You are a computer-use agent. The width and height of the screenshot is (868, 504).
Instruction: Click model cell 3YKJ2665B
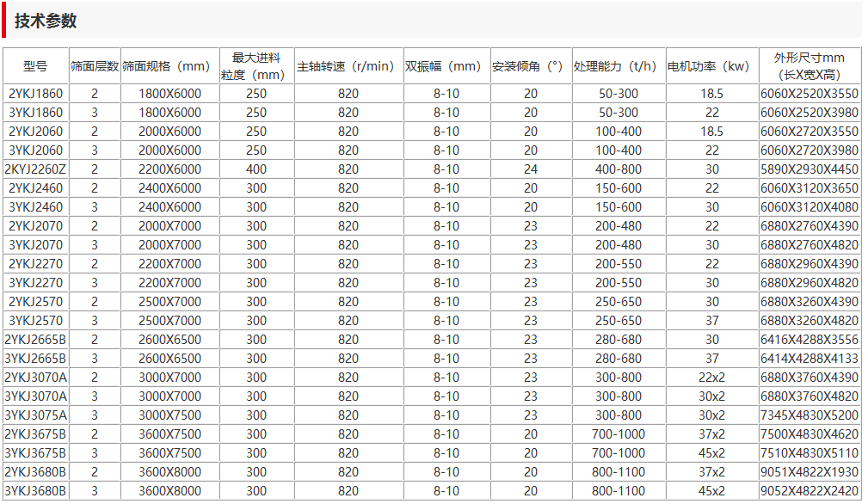tap(35, 359)
